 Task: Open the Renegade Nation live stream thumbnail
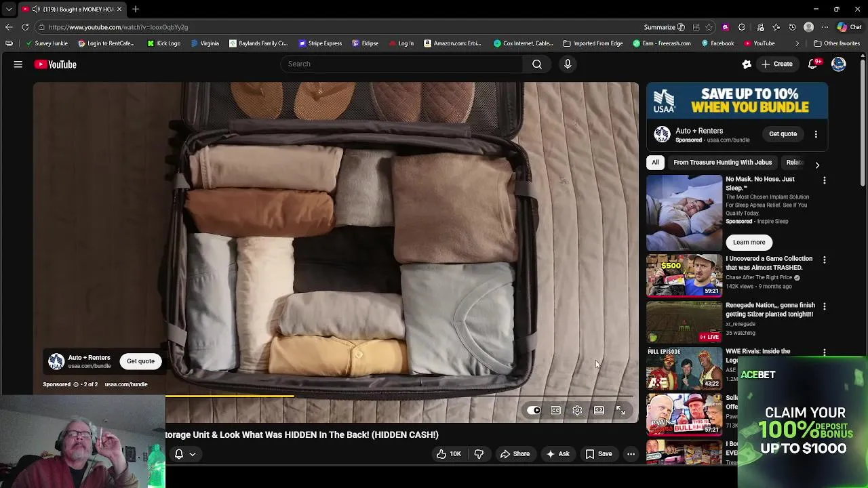pos(684,322)
